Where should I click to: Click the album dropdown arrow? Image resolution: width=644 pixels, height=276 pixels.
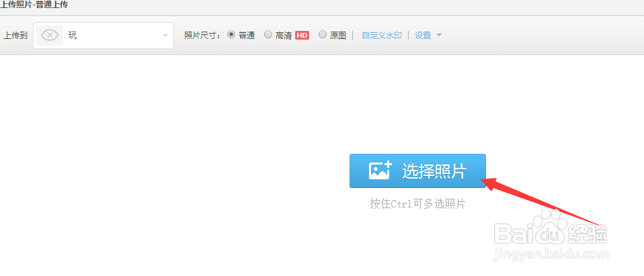click(x=165, y=36)
